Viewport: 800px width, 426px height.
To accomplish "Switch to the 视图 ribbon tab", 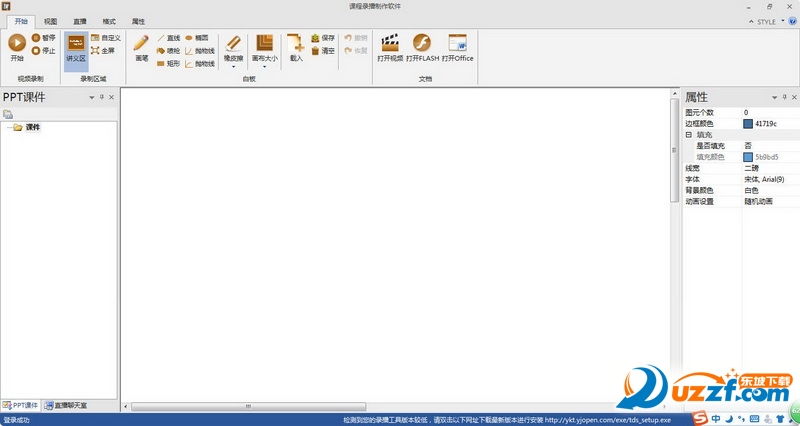I will click(x=50, y=21).
